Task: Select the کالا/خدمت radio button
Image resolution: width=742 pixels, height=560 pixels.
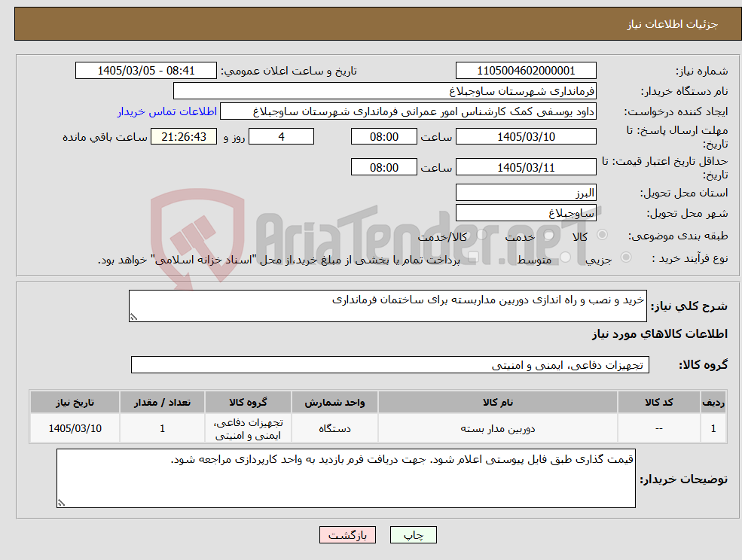Action: click(481, 235)
